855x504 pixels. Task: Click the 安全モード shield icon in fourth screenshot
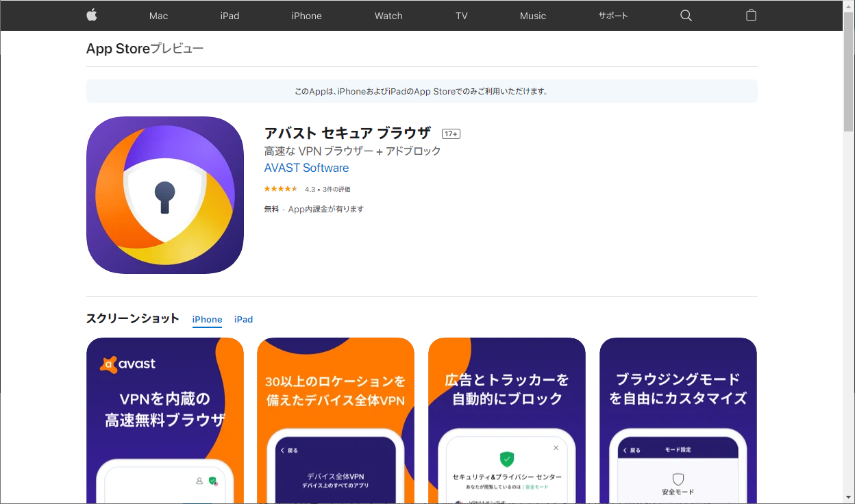click(x=678, y=479)
